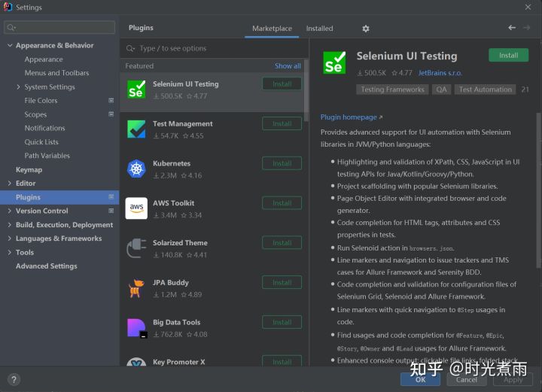Open Advanced Settings page
The height and width of the screenshot is (392, 542).
click(47, 266)
